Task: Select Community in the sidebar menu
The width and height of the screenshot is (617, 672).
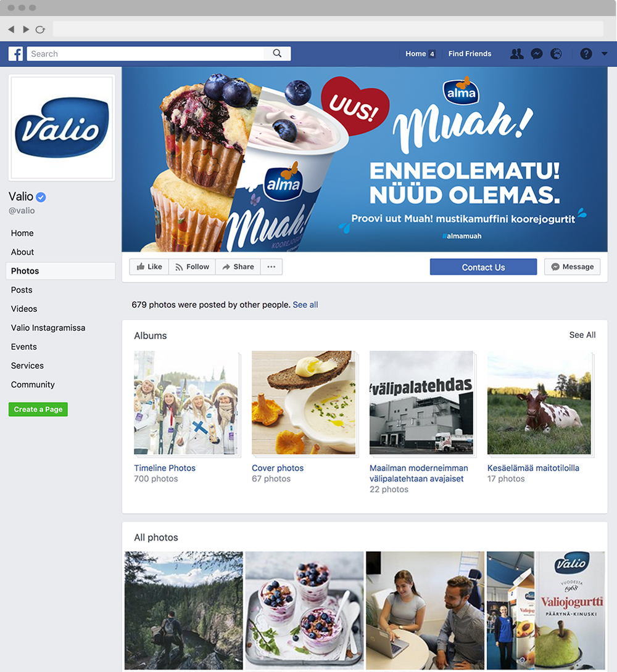Action: tap(33, 385)
